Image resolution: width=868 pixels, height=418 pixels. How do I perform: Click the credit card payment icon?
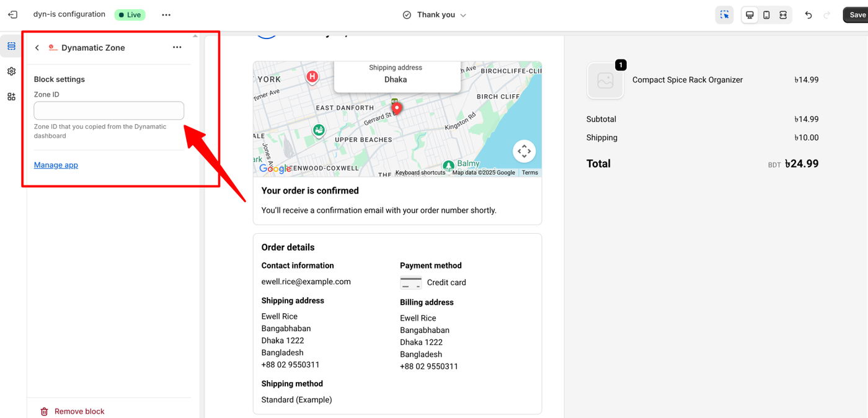pyautogui.click(x=411, y=282)
